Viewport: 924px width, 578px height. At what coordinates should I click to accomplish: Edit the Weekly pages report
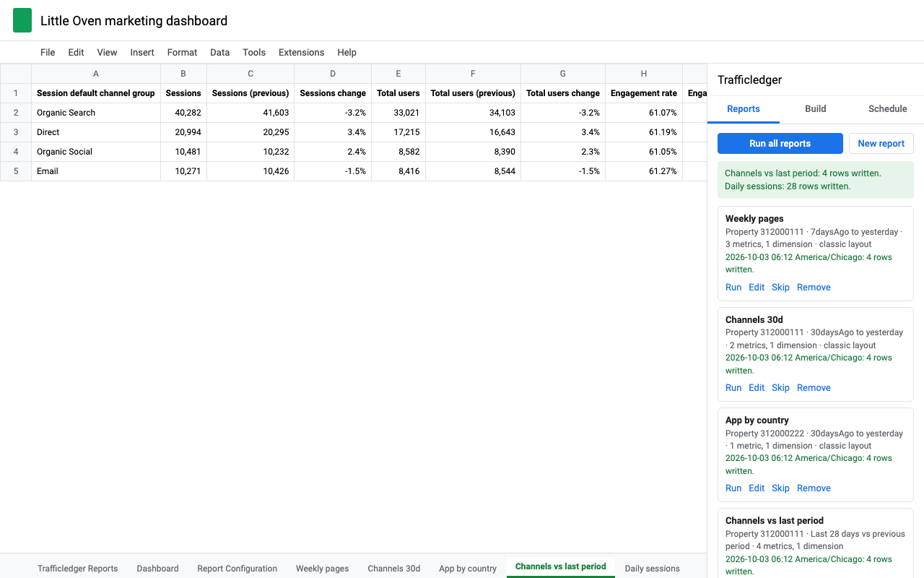coord(757,287)
